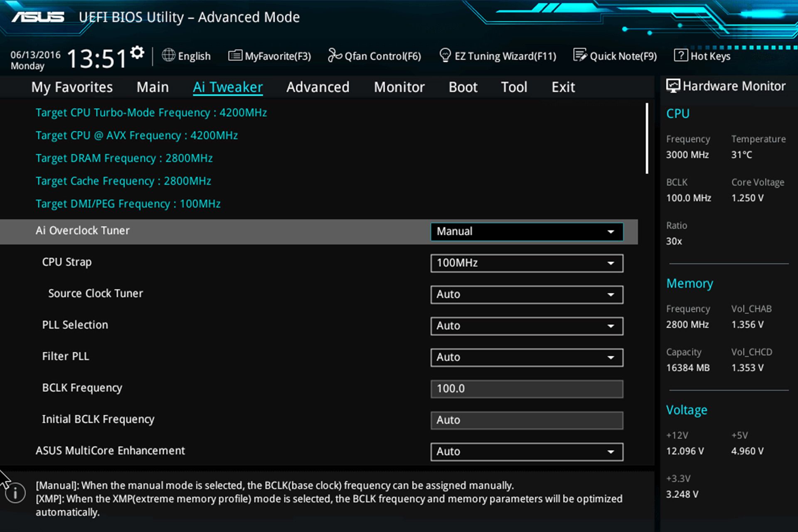Open the Ai Overclock Tuner dropdown
798x532 pixels.
point(527,232)
